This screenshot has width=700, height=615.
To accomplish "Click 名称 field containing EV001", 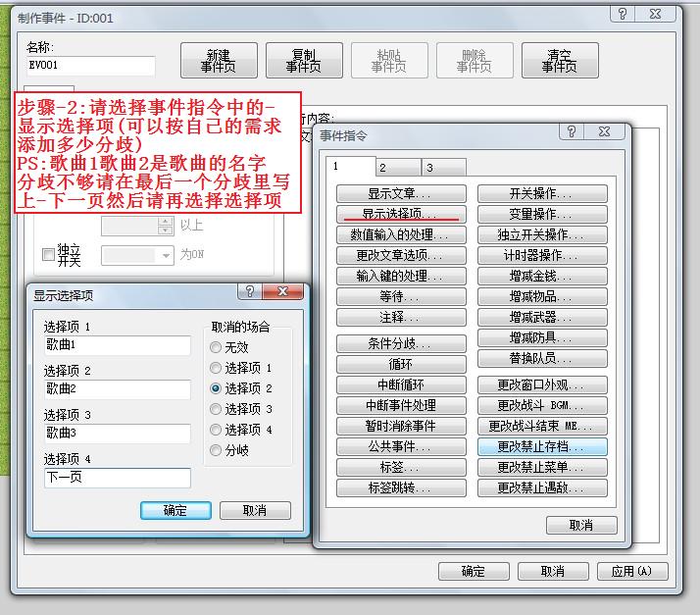I will 90,65.
